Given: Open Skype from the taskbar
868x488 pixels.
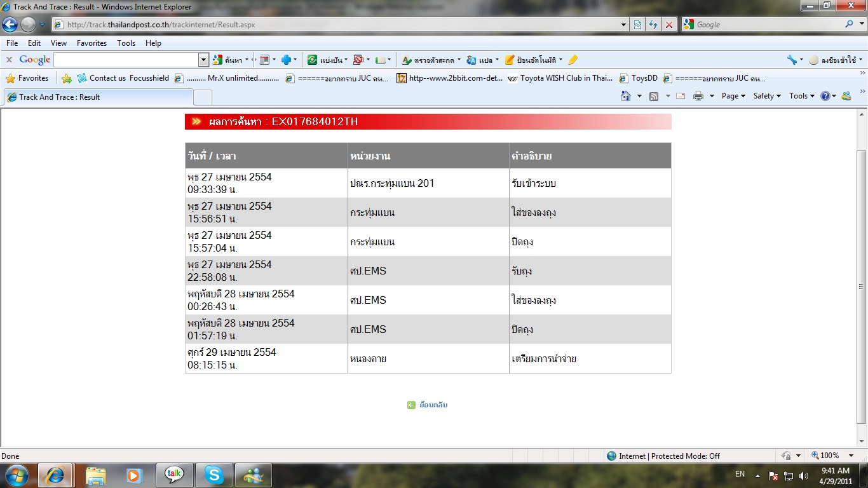Looking at the screenshot, I should [214, 475].
